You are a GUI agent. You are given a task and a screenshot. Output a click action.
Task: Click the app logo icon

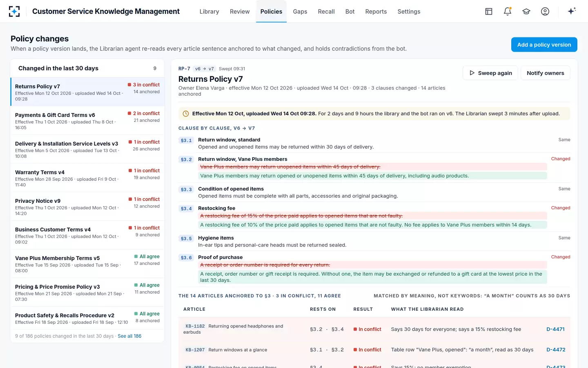coord(14,11)
